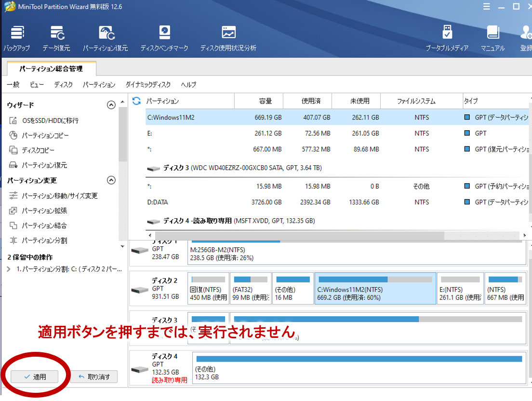Click ディスク 3 header row disk icon

[153, 168]
